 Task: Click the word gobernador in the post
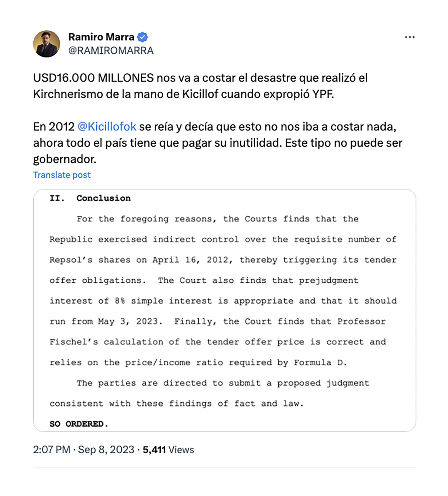tap(64, 159)
